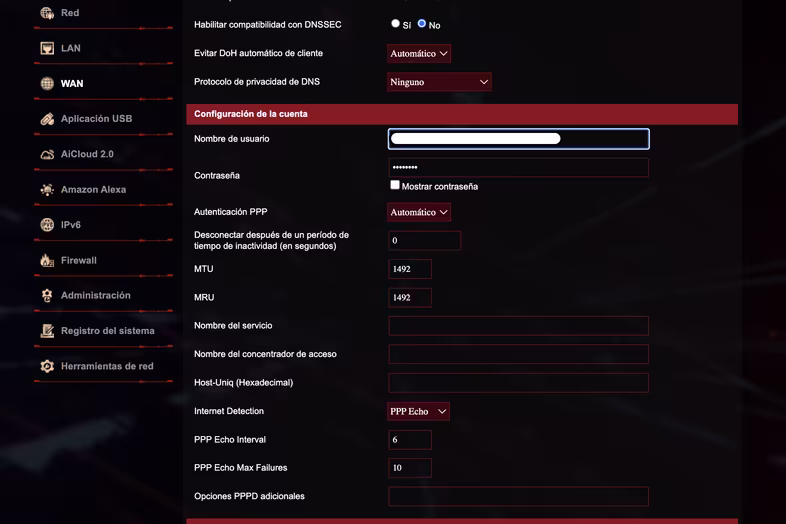Screen dimensions: 786x524
Task: Click the Registro del sistema icon
Action: 47,331
